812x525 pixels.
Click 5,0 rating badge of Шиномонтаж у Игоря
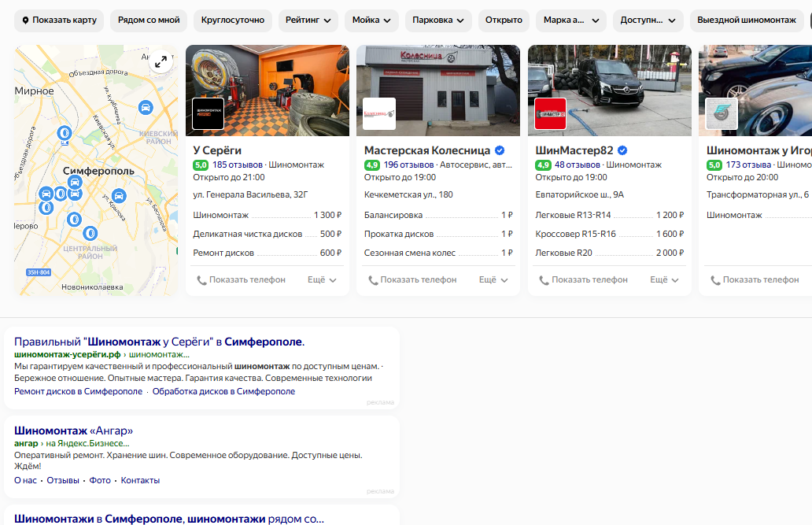[714, 165]
